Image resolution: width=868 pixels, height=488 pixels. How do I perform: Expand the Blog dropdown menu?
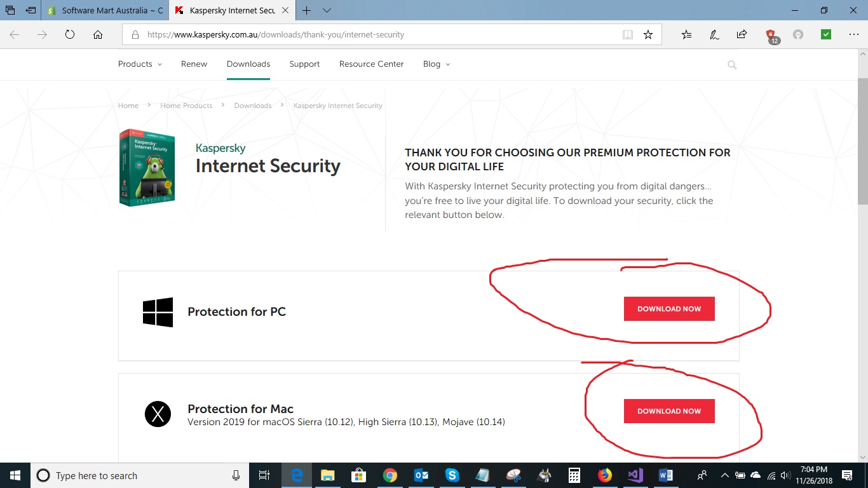[x=436, y=64]
